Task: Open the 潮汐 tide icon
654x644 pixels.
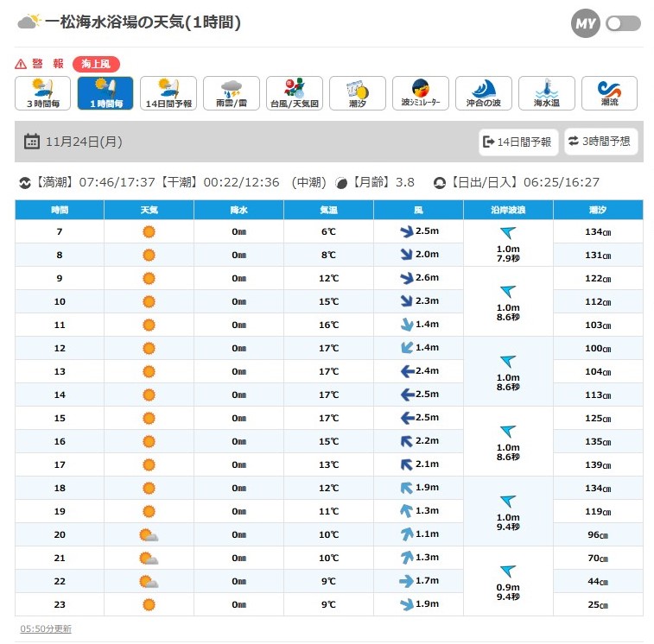Action: (x=358, y=93)
